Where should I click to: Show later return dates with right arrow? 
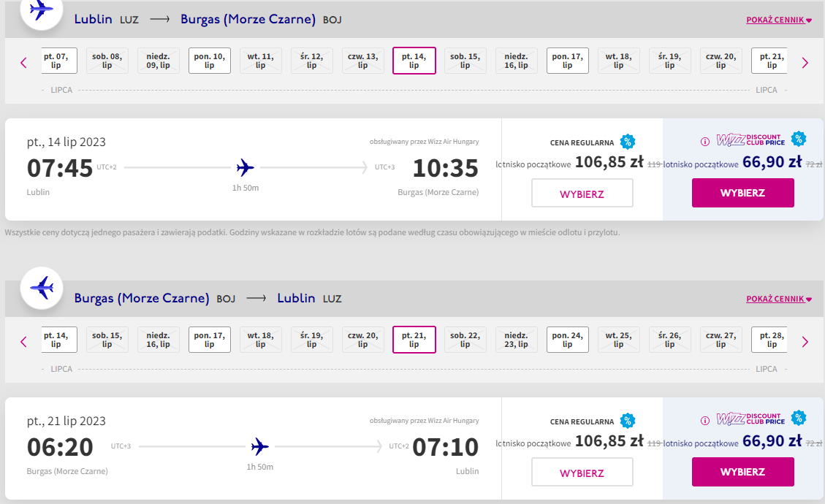click(x=805, y=342)
